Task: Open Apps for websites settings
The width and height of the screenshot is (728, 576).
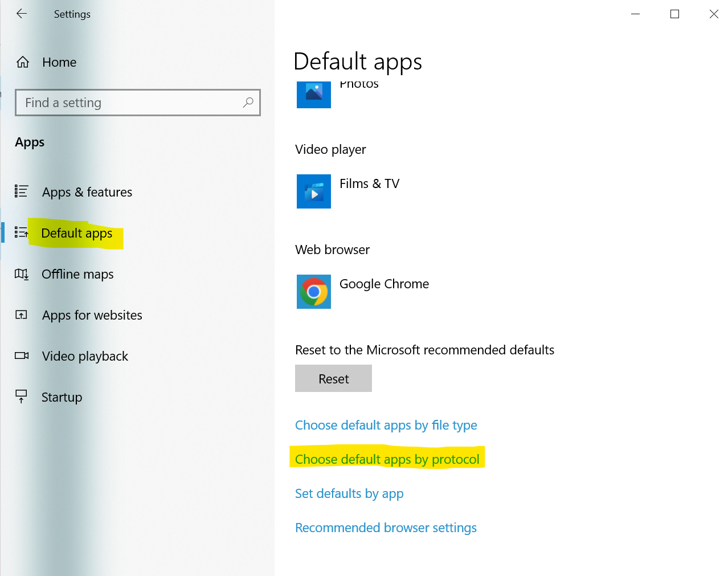Action: (x=92, y=315)
